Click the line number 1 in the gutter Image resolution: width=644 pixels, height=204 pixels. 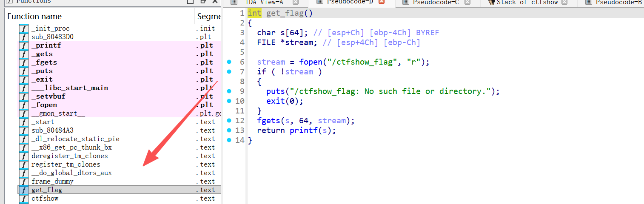click(242, 13)
